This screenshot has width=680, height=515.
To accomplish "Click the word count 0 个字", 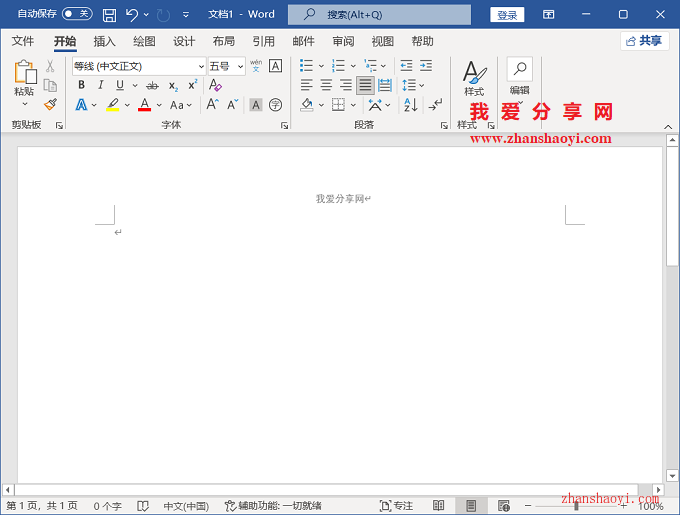I will pos(108,506).
